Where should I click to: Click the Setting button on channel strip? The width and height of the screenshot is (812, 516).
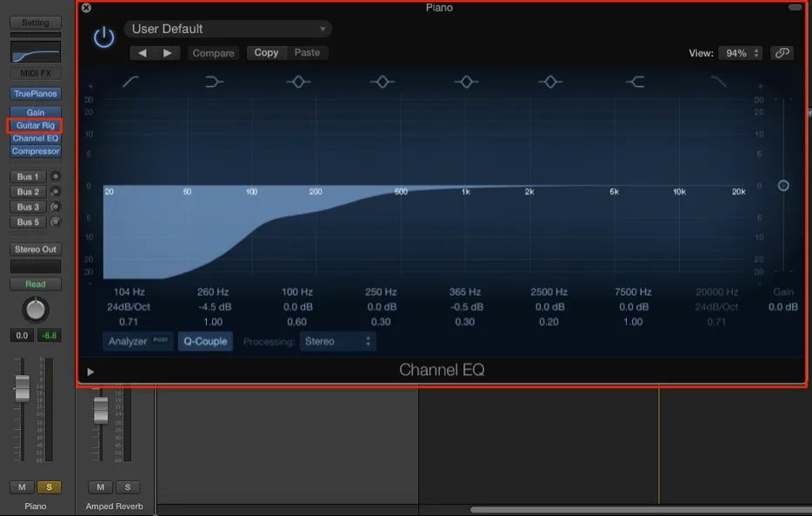click(x=36, y=23)
